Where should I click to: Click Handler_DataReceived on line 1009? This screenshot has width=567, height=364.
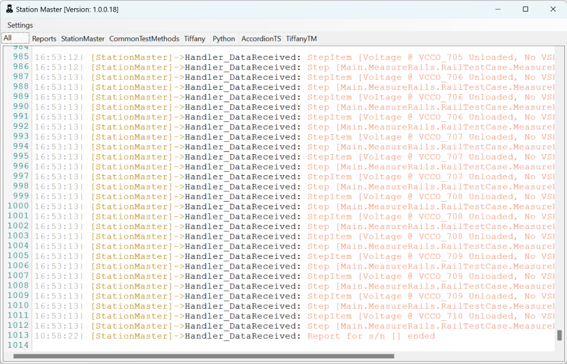(x=243, y=296)
